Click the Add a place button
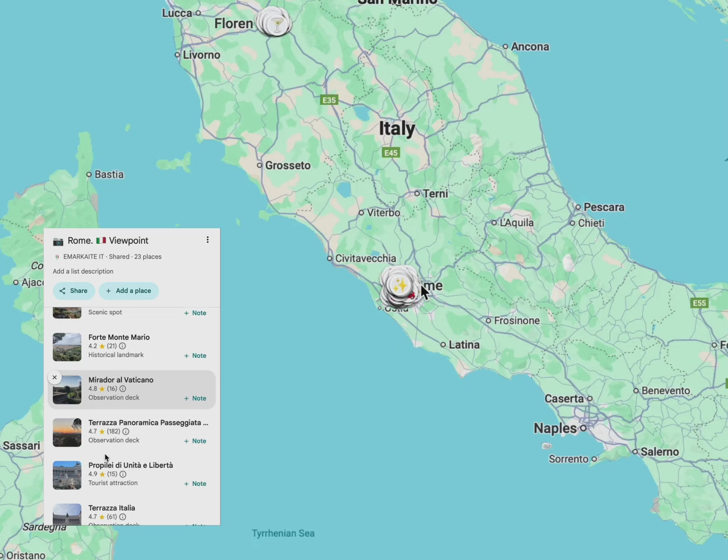Viewport: 728px width, 560px height. (x=129, y=291)
